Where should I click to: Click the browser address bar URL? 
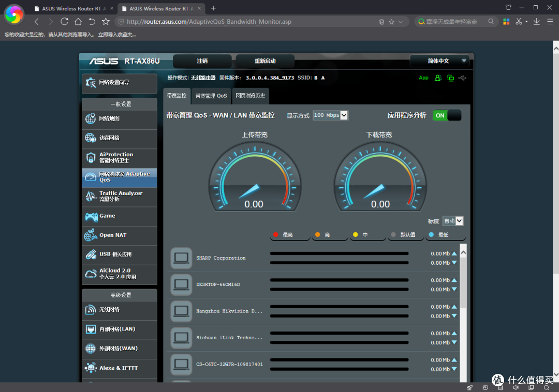coord(209,22)
